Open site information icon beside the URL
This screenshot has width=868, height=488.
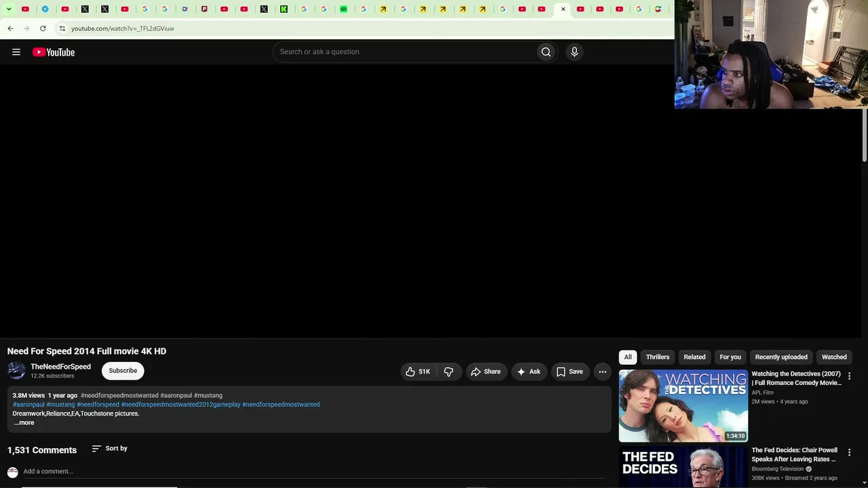click(x=62, y=28)
